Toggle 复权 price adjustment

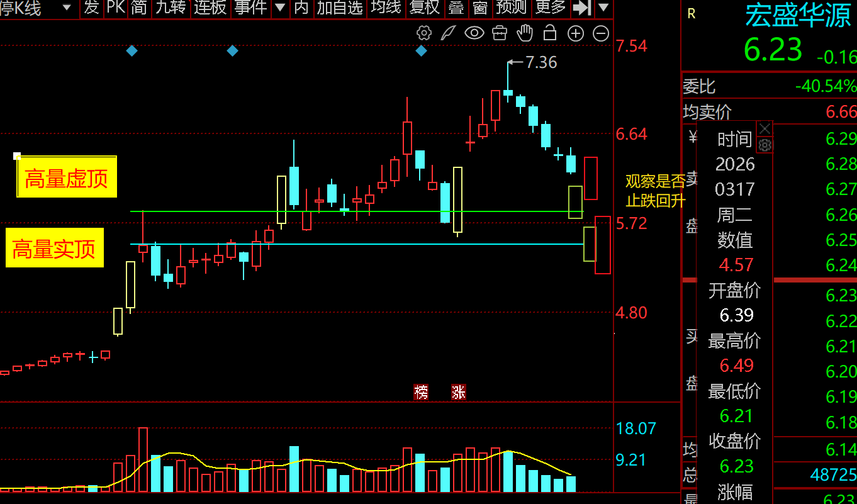click(x=425, y=8)
